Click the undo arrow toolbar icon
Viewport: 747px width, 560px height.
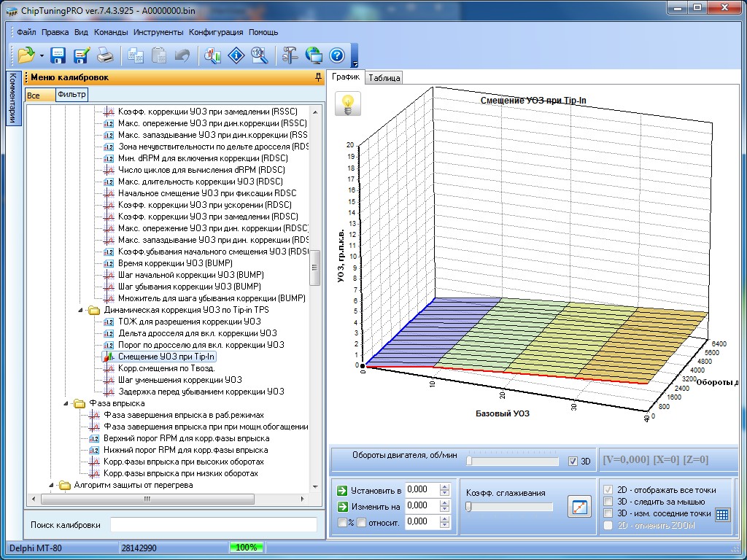pos(182,55)
